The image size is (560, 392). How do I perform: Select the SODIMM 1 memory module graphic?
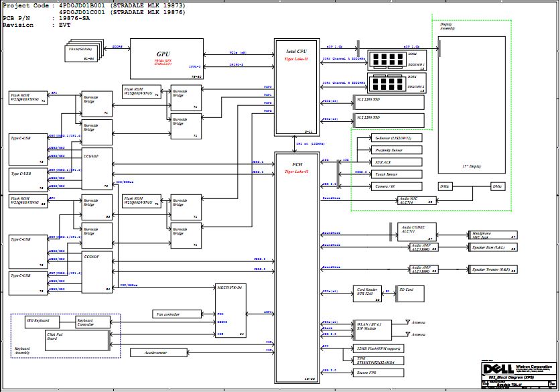[x=397, y=60]
